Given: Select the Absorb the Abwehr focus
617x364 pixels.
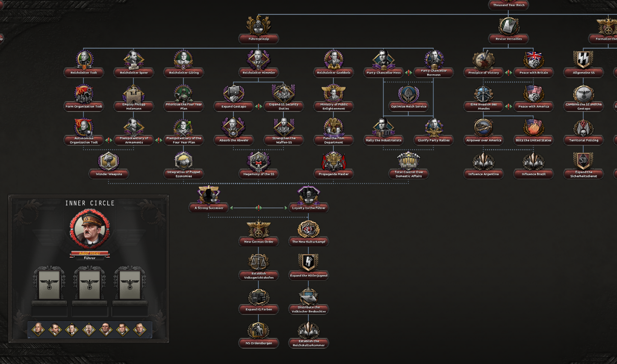Looking at the screenshot, I should [234, 131].
